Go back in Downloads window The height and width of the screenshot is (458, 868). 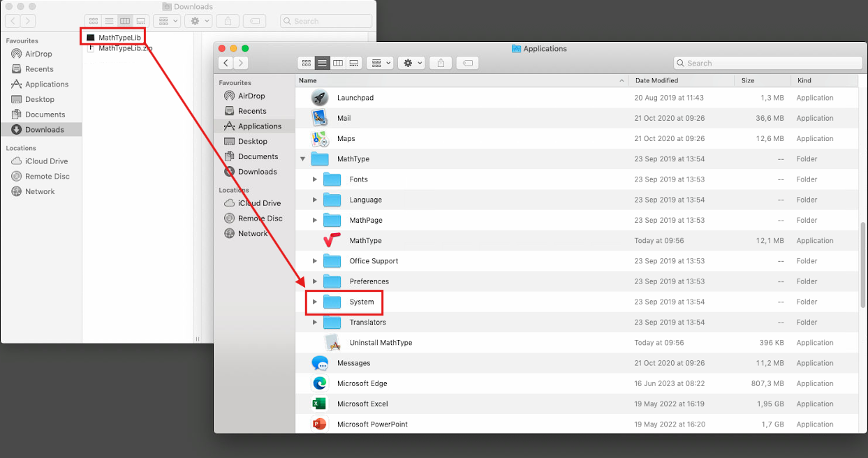13,21
